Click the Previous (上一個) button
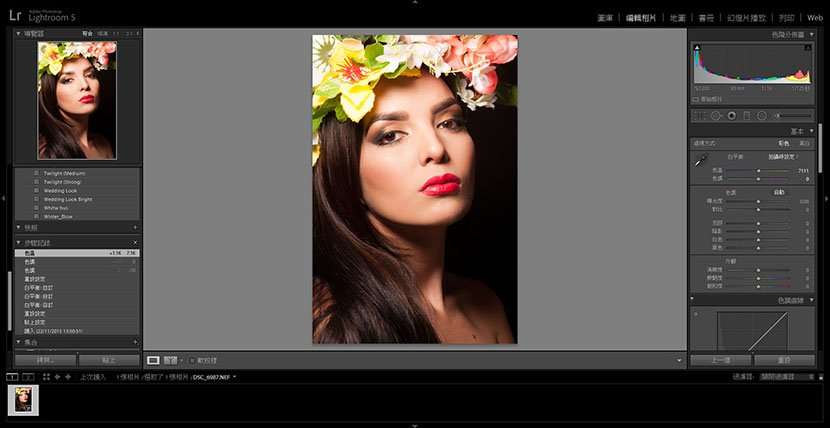The height and width of the screenshot is (428, 830). point(720,360)
